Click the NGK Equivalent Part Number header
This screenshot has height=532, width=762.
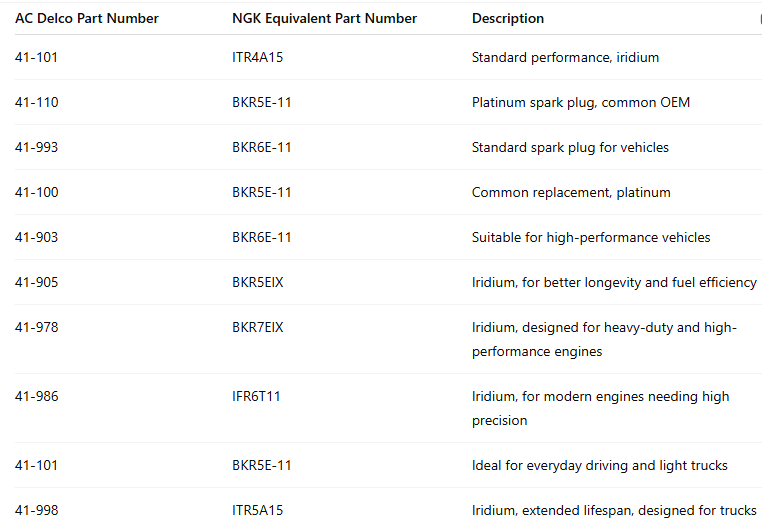click(324, 18)
